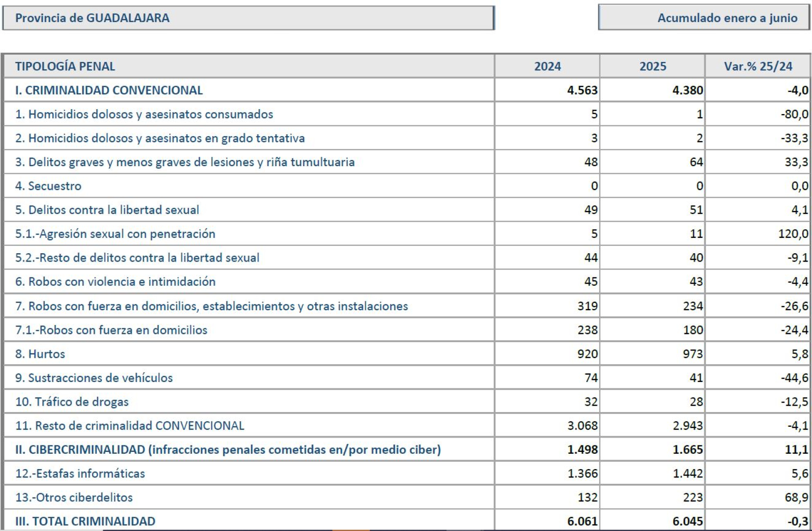
Task: Click the Var.% 25/24 column header
Action: point(757,66)
